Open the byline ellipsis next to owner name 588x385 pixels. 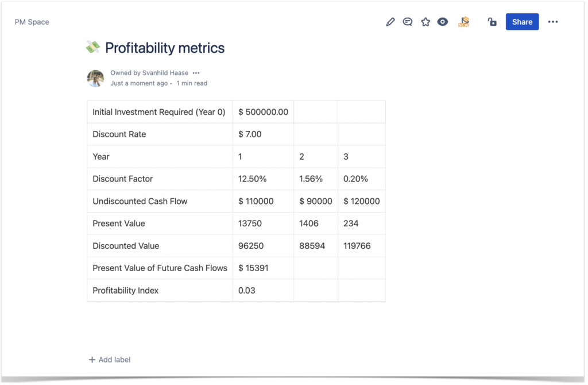[196, 72]
